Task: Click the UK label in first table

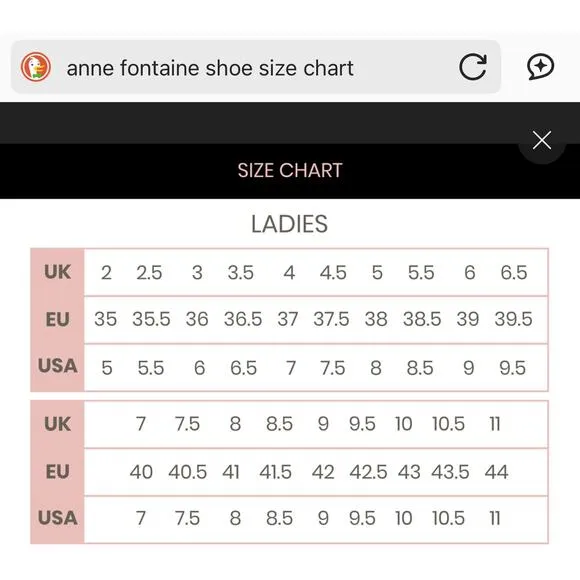Action: [57, 272]
